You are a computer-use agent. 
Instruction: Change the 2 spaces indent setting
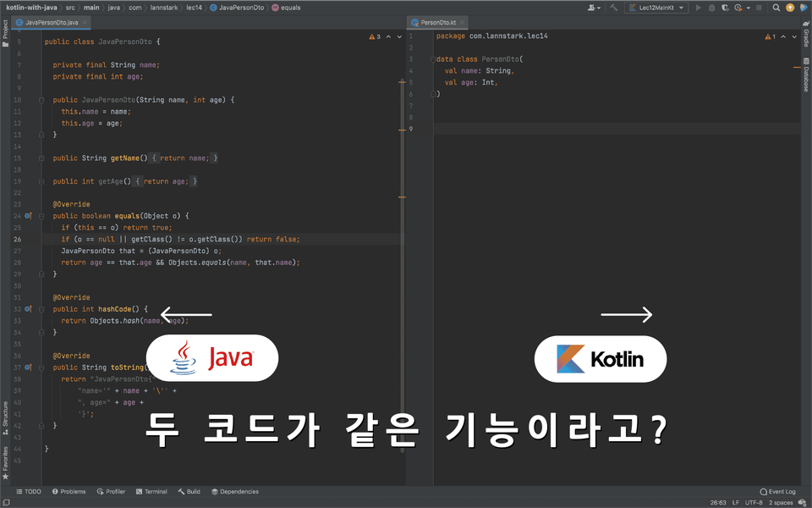[x=781, y=503]
